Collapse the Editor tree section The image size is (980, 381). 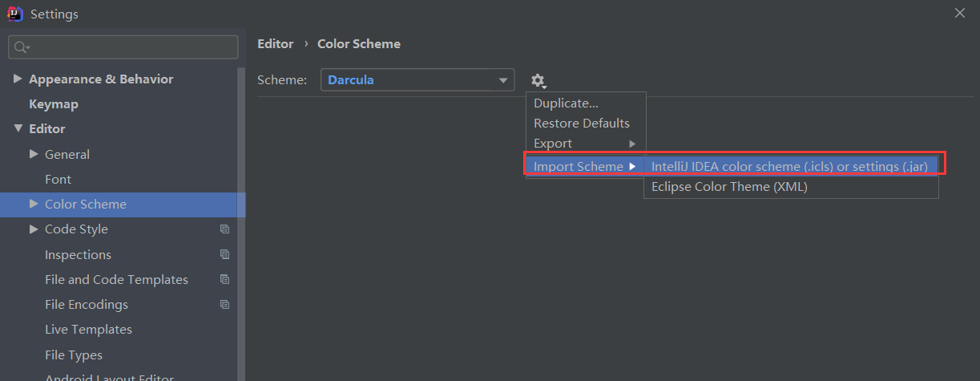18,129
